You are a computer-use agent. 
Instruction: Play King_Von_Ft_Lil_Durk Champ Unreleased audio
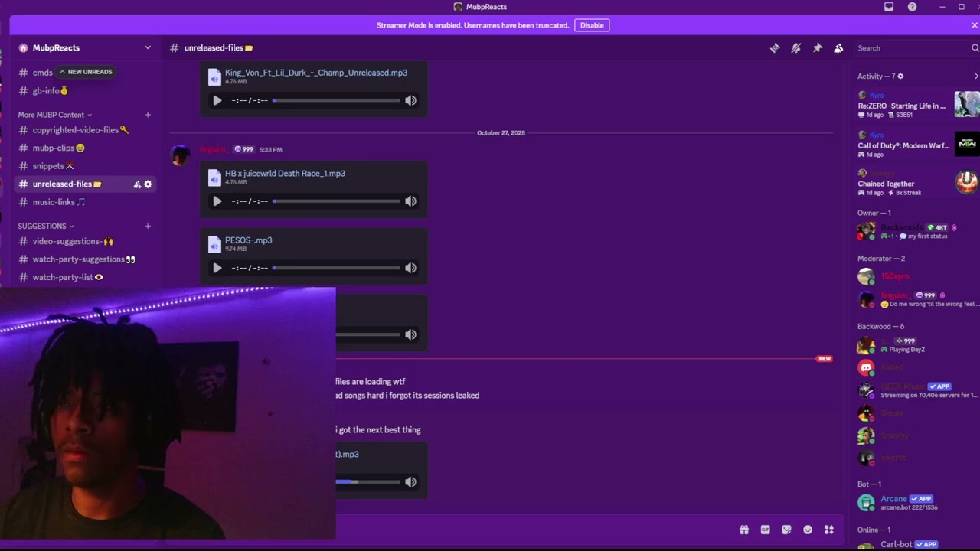[217, 100]
